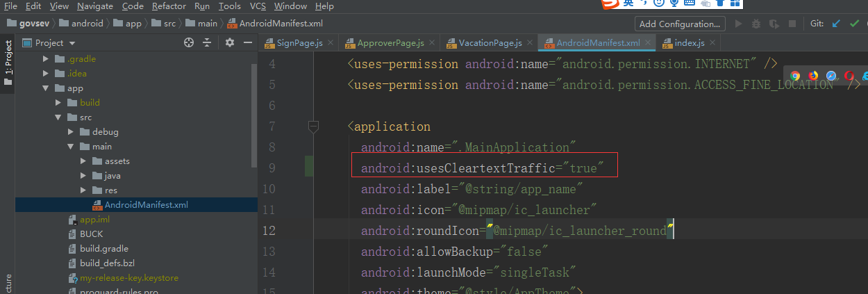868x294 pixels.
Task: Toggle the 1: Project side tool window
Action: [8, 63]
